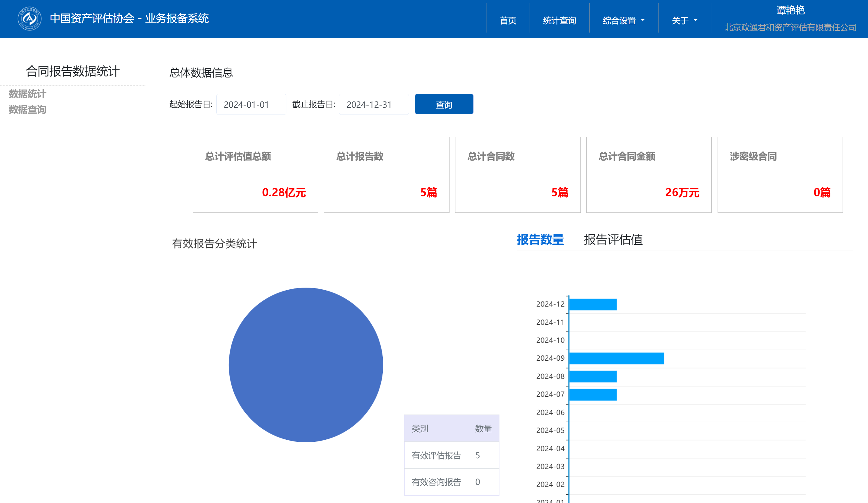
Task: Click the China Appraisal Society logo icon
Action: [30, 19]
